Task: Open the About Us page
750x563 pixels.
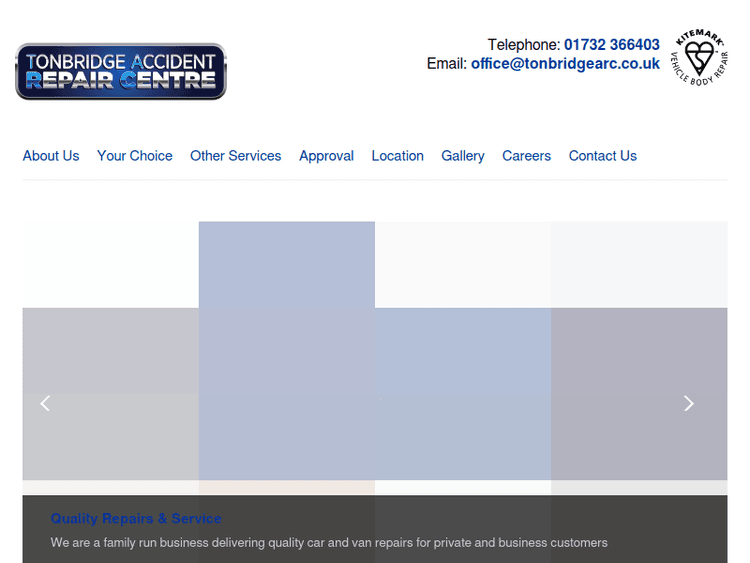Action: (51, 156)
